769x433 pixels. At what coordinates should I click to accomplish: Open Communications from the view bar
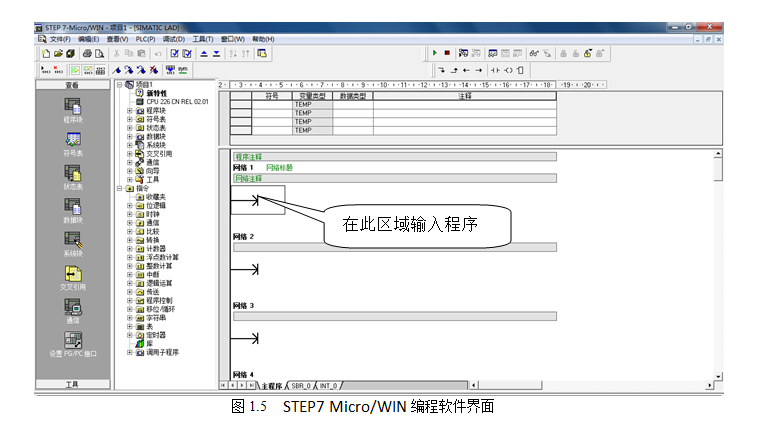(x=73, y=311)
